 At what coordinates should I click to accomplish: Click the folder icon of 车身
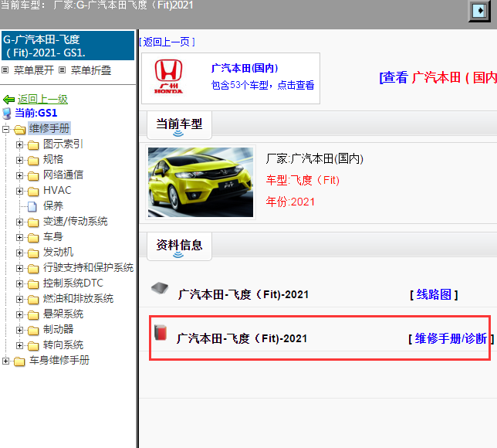(x=33, y=238)
